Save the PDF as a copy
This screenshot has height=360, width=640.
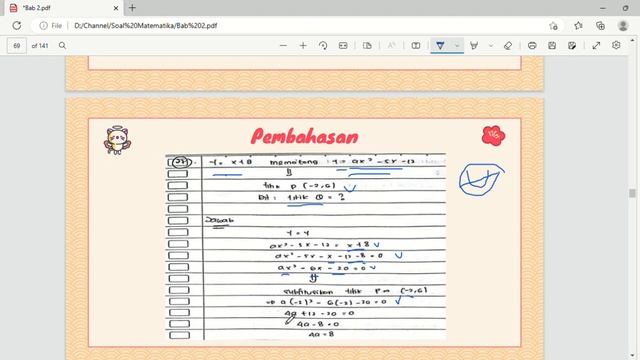tap(572, 46)
